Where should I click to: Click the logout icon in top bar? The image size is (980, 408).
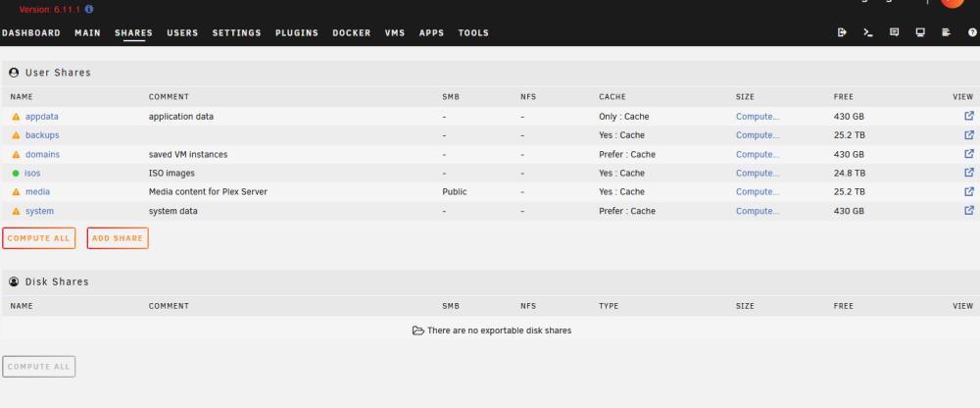pyautogui.click(x=842, y=32)
